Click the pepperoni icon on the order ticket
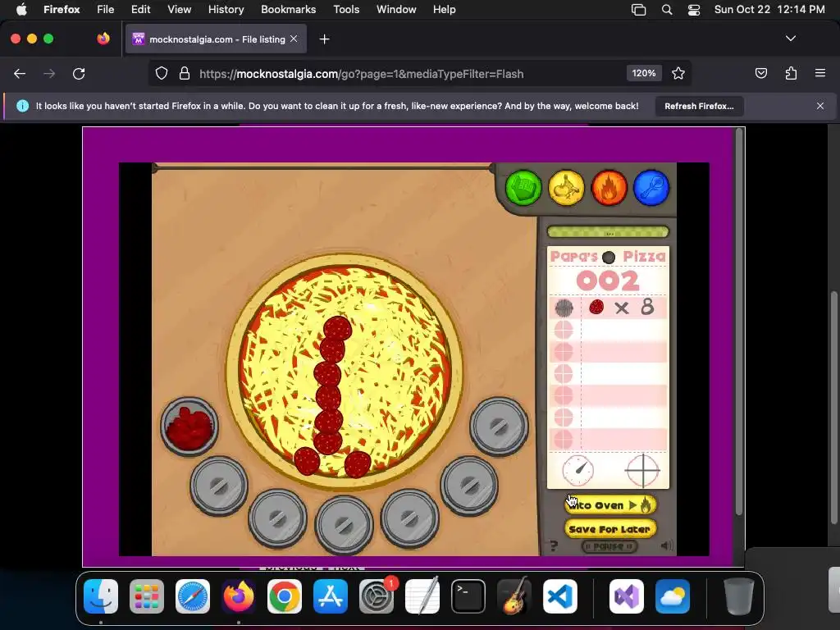Screen dimensions: 840x630 pyautogui.click(x=596, y=307)
